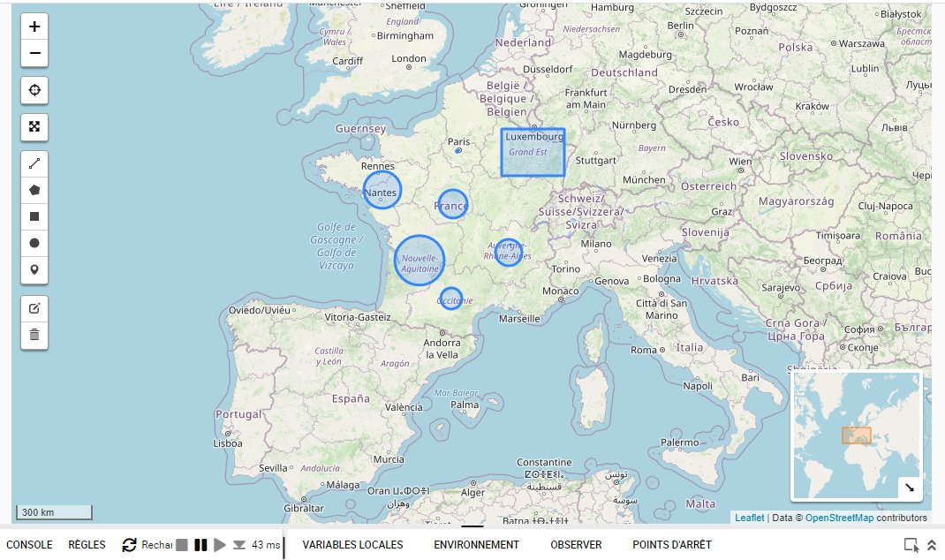
Task: Select the draw circle tool
Action: (34, 243)
